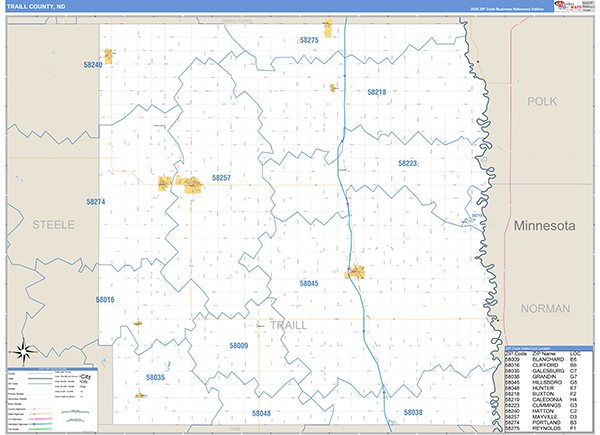Click the STEELE county label

coord(54,225)
